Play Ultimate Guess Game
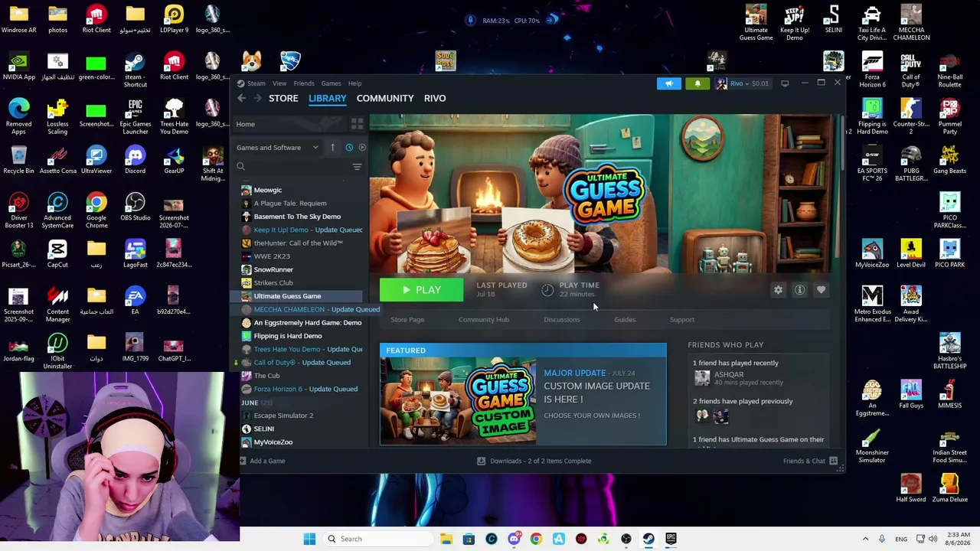The height and width of the screenshot is (551, 980). coord(421,290)
